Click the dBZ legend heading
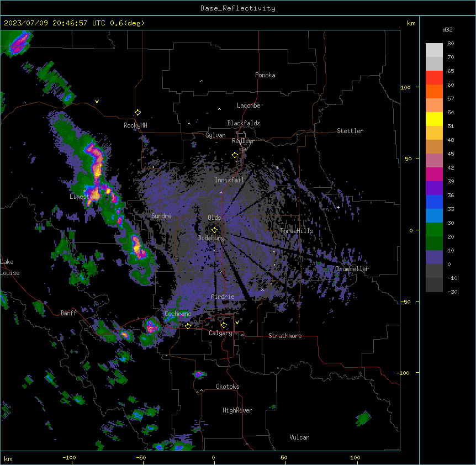The height and width of the screenshot is (465, 476). [x=447, y=29]
